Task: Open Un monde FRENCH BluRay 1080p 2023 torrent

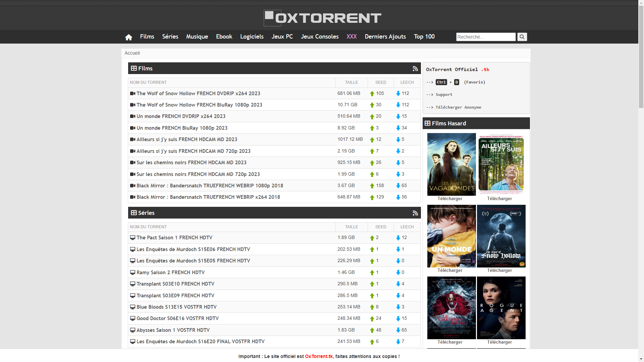Action: click(182, 128)
